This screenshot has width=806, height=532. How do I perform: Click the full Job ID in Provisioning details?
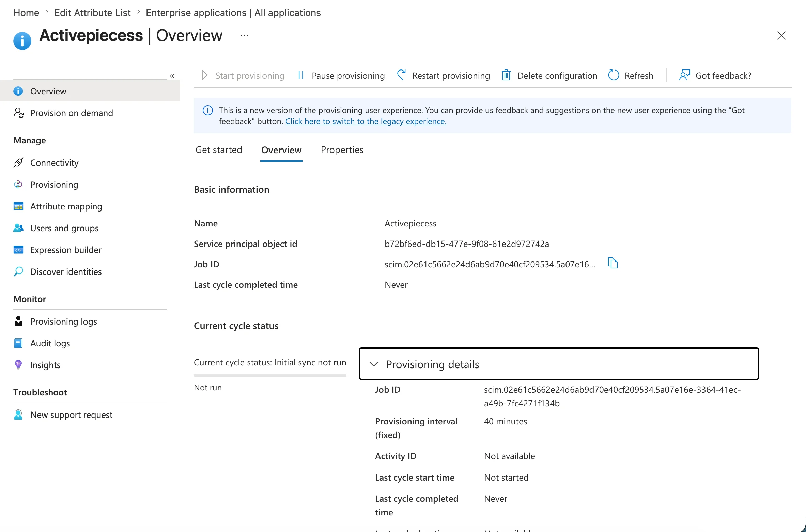coord(612,396)
